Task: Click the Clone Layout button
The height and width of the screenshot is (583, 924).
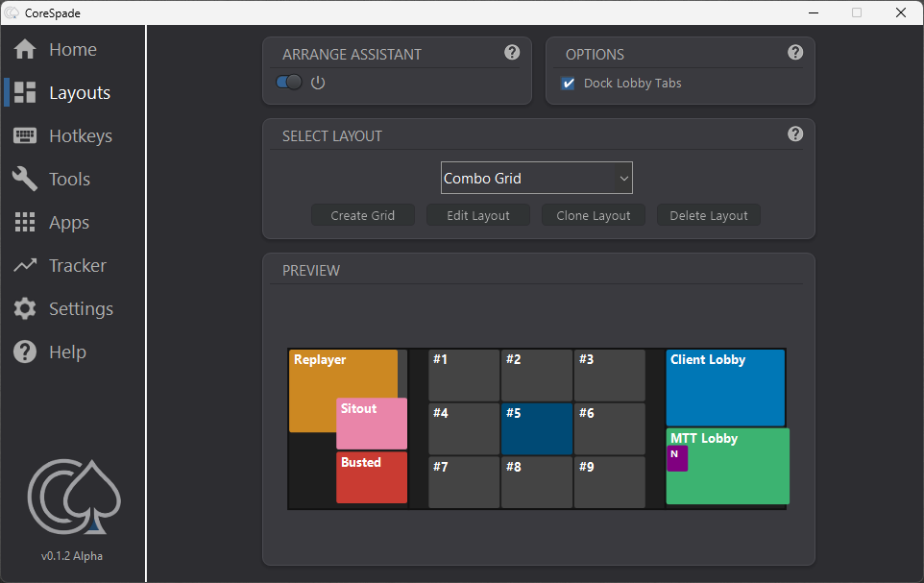Action: click(x=594, y=215)
